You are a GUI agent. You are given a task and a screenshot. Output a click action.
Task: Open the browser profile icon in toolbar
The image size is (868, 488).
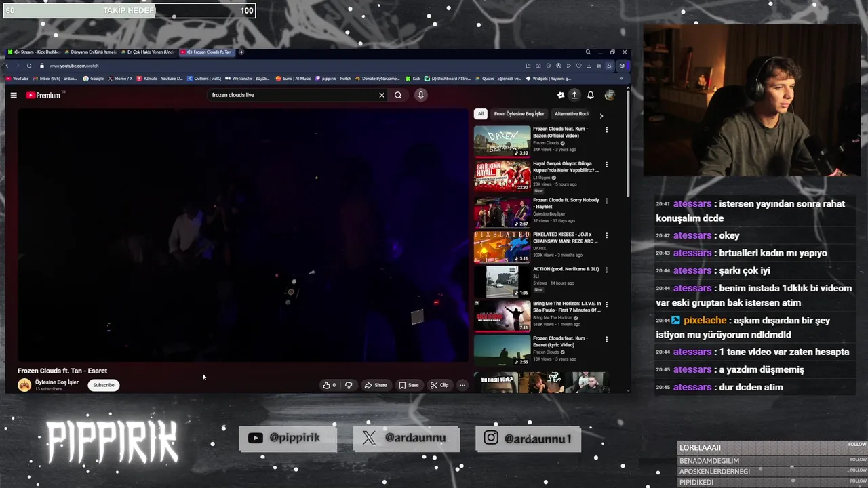[x=609, y=66]
